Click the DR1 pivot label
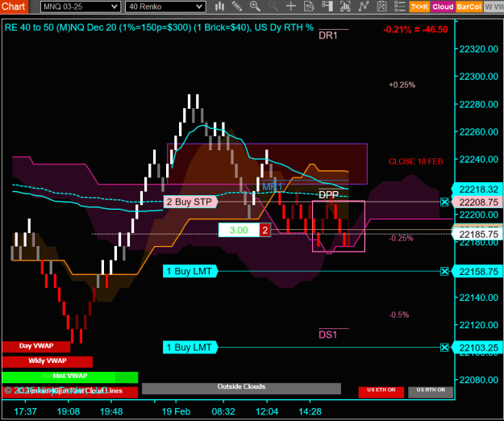The image size is (504, 421). (x=328, y=35)
